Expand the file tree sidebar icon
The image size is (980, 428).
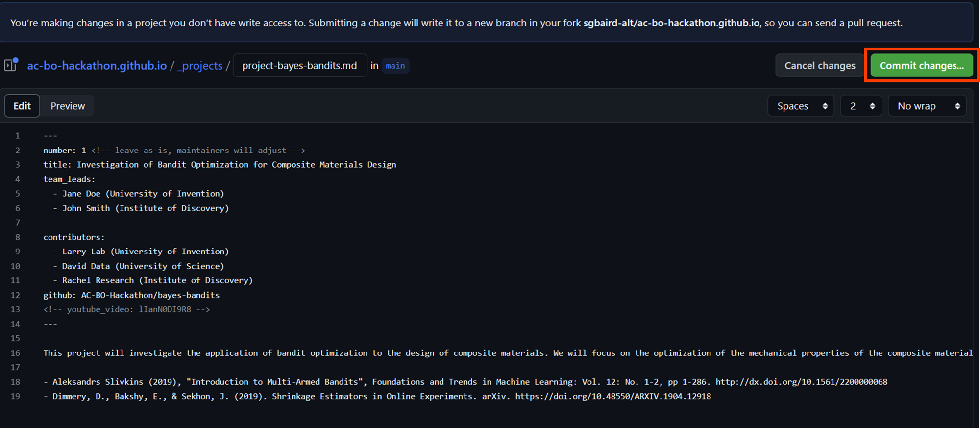11,65
